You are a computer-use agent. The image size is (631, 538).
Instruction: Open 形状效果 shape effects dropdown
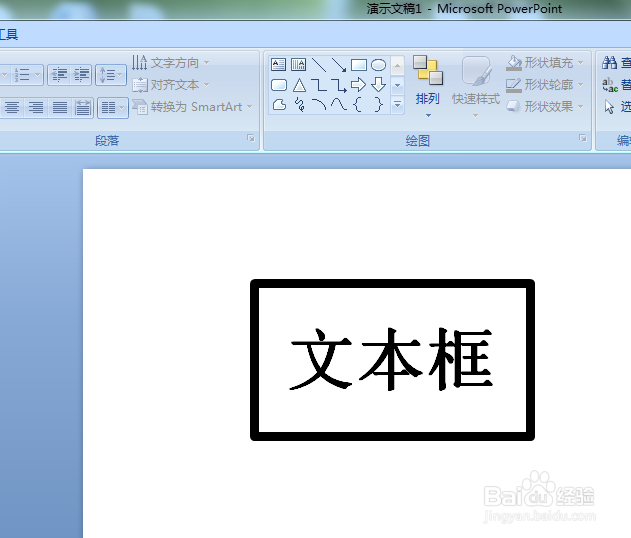click(544, 106)
